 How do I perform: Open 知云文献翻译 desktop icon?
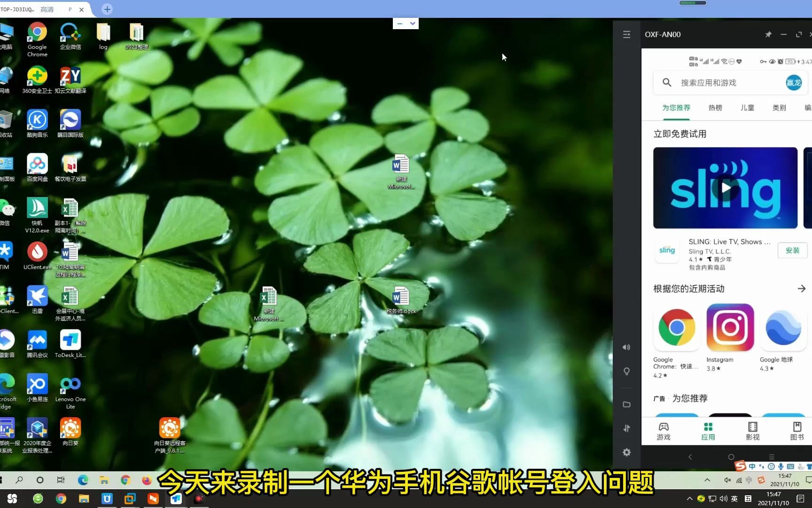pyautogui.click(x=70, y=80)
